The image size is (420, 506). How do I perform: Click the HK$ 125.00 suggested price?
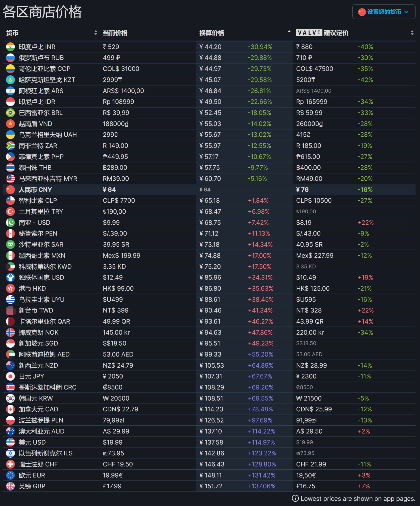tap(313, 288)
